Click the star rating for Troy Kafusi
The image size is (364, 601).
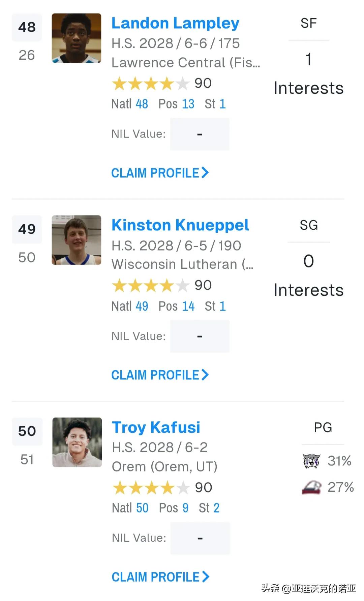(x=151, y=488)
